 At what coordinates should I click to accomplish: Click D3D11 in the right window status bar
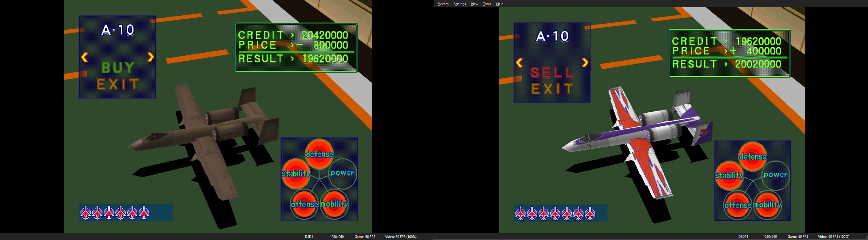[x=743, y=237]
